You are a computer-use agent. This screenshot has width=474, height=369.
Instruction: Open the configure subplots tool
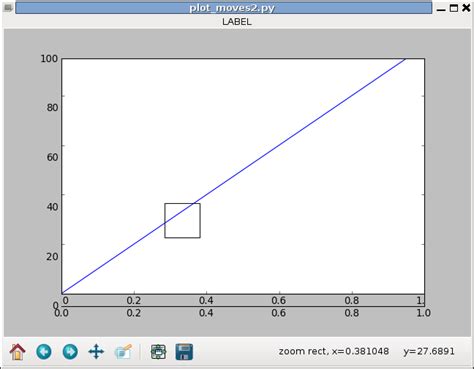[x=158, y=352]
